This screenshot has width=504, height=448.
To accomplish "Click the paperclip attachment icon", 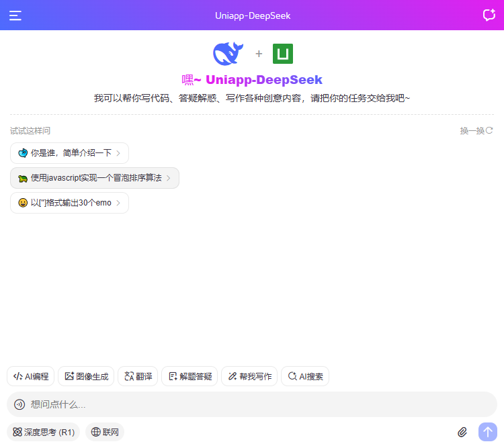I will tap(462, 432).
